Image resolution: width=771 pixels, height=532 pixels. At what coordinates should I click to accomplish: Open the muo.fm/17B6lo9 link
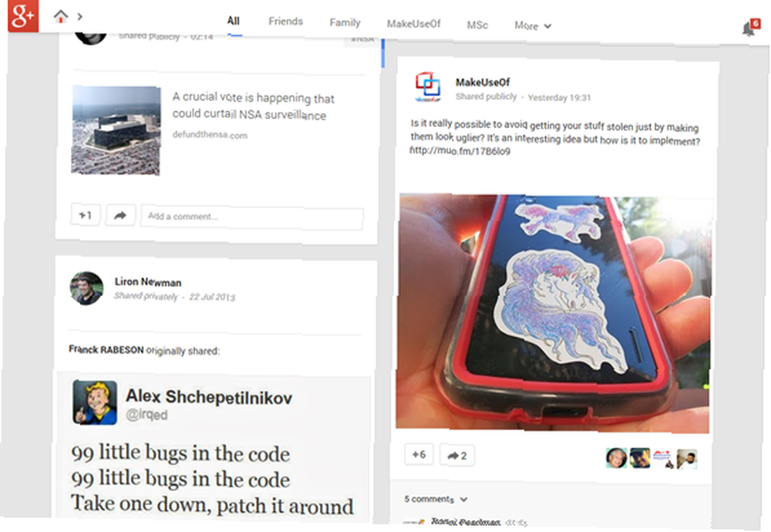tap(460, 150)
